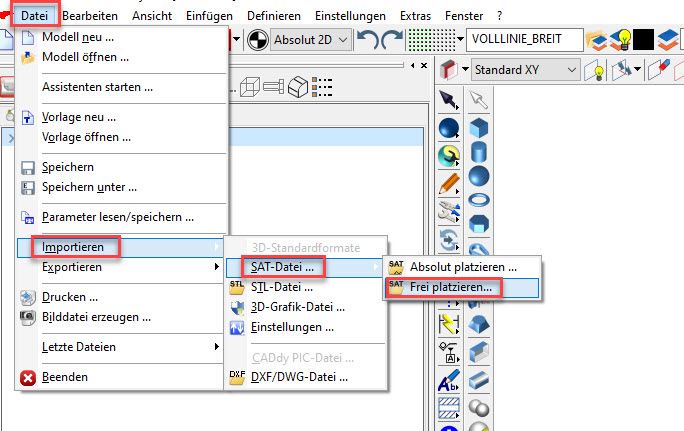This screenshot has width=684, height=431.
Task: Choose Modell neu from Datei menu
Action: [122, 37]
